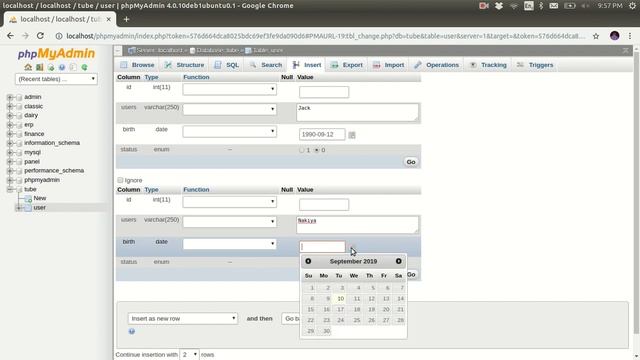Open system settings gear in top bar
640x360 pixels.
(632, 6)
